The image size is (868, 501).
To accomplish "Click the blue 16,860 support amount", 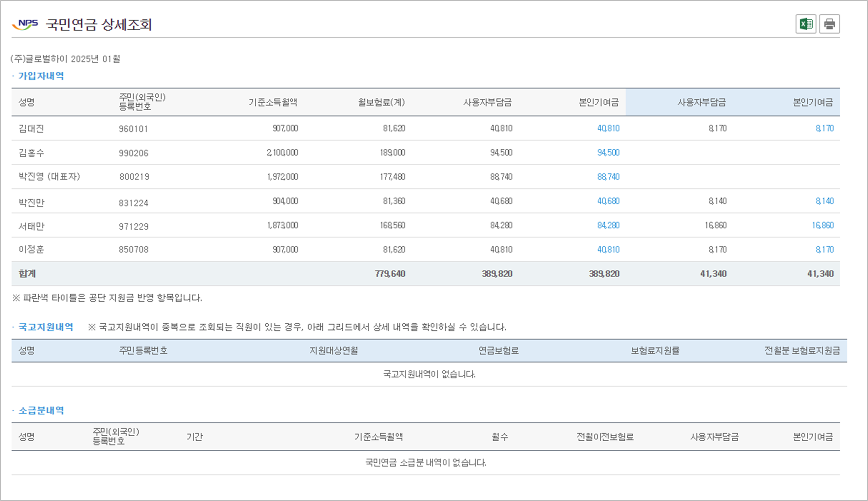I will (822, 225).
